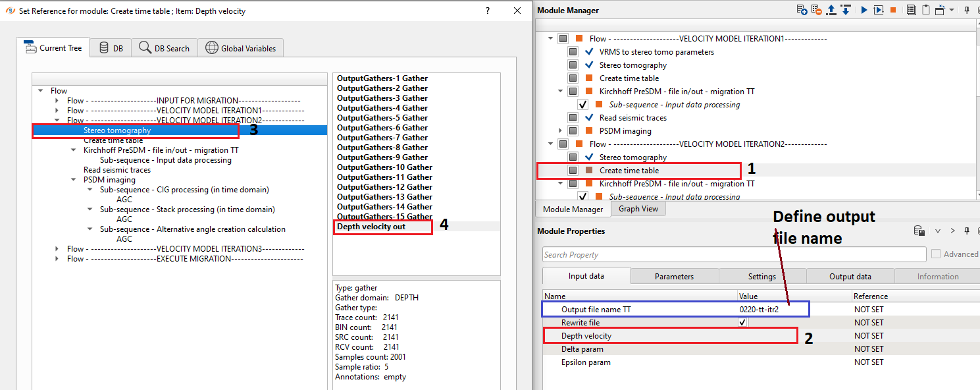This screenshot has width=980, height=390.
Task: Click the move module up arrow icon
Action: (x=831, y=10)
